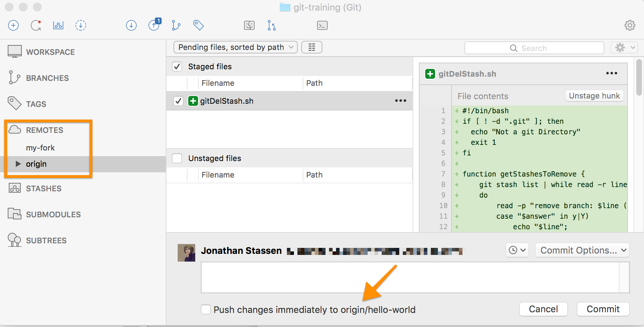Uncheck the Staged files checkbox
644x327 pixels.
point(177,66)
